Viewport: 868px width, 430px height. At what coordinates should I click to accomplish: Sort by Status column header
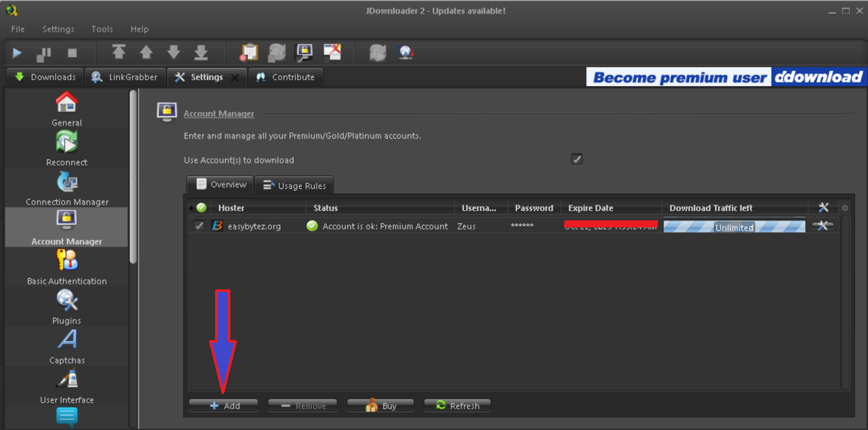click(x=380, y=208)
